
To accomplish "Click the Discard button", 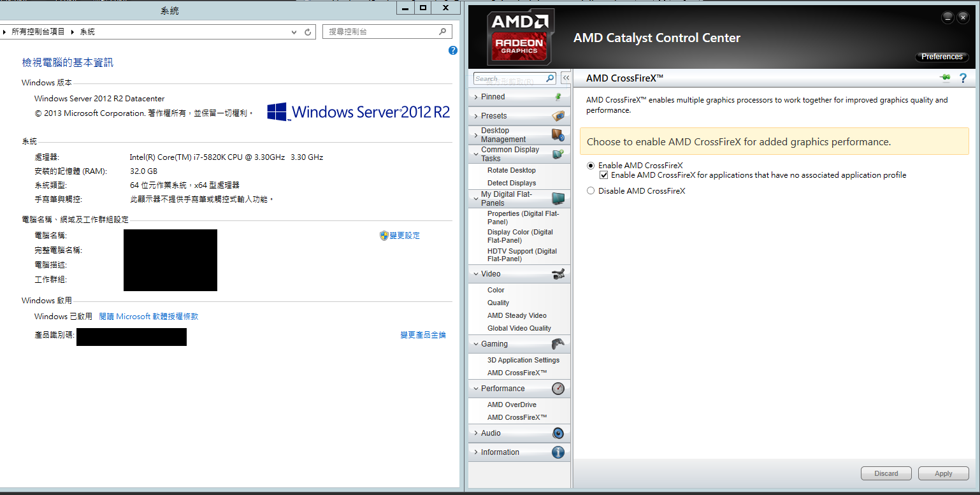I will [x=886, y=473].
